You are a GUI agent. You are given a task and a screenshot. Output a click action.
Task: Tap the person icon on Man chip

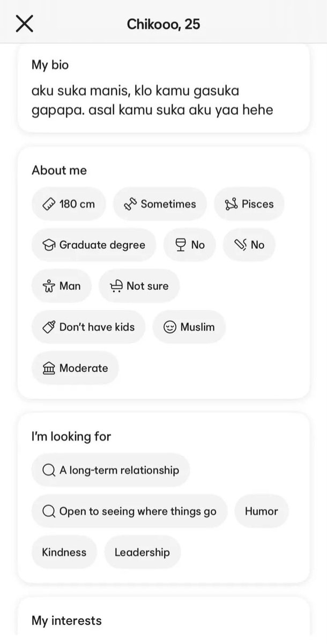[49, 286]
